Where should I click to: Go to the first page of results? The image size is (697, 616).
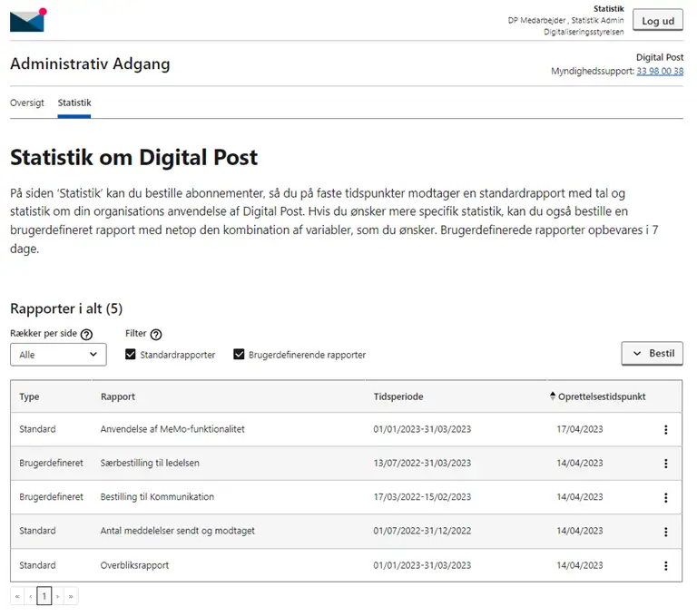pyautogui.click(x=16, y=596)
